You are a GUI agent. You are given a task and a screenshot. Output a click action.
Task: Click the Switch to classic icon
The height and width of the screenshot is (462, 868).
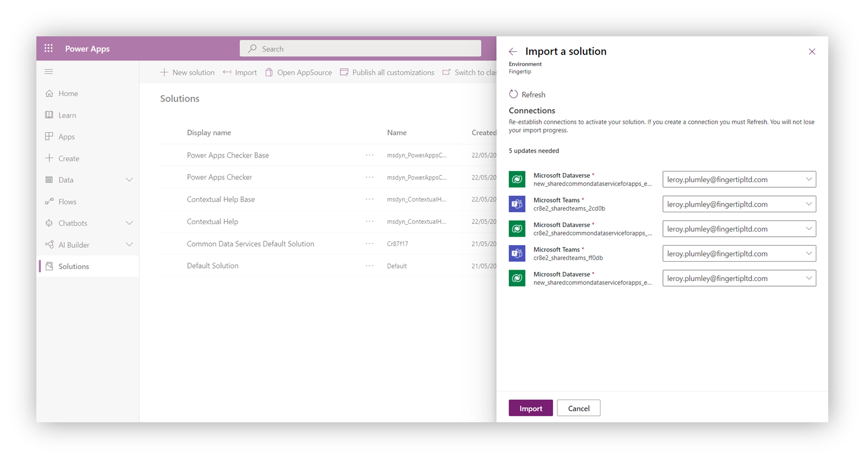coord(446,72)
